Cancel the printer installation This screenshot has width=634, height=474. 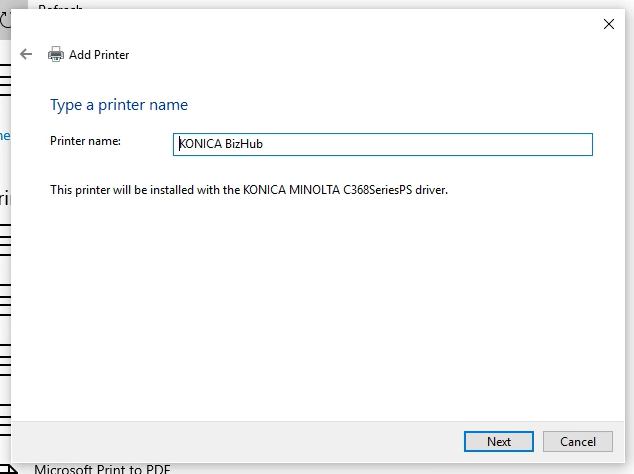point(577,441)
